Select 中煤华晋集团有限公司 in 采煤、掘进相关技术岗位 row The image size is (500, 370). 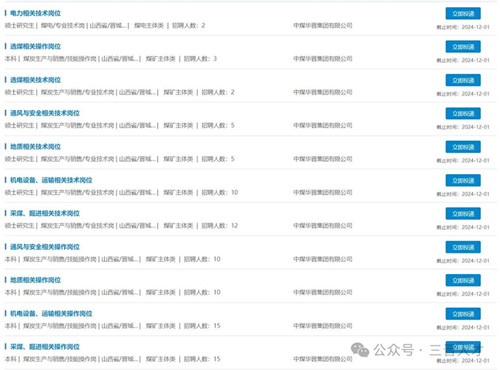click(323, 226)
